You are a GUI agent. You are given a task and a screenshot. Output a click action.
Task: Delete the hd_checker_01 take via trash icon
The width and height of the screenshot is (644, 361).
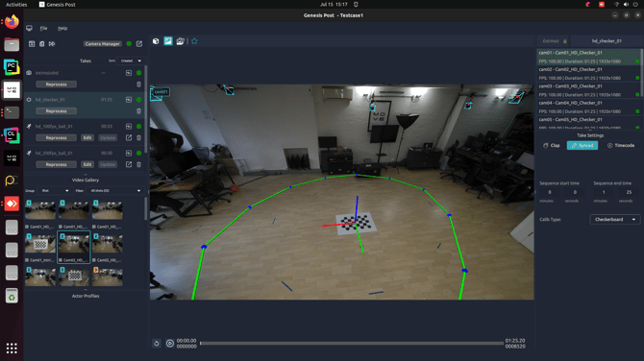click(x=138, y=110)
